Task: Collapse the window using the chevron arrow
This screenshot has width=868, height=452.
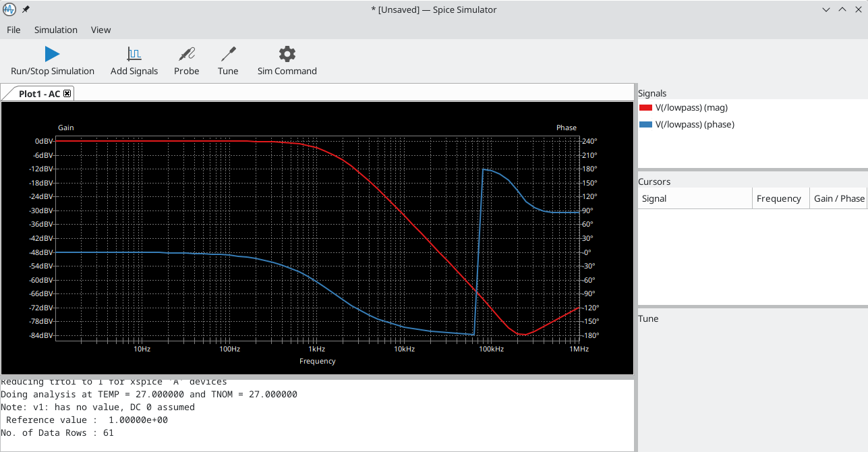Action: click(826, 9)
